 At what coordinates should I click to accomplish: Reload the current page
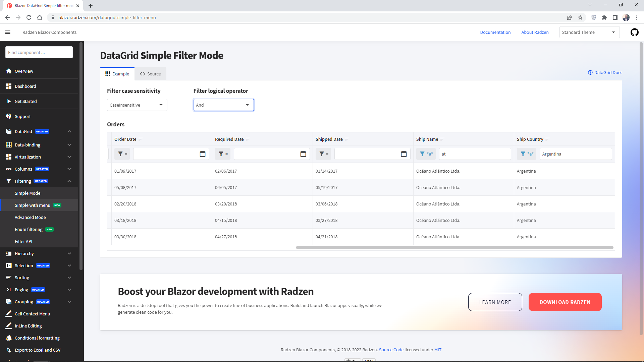(29, 17)
